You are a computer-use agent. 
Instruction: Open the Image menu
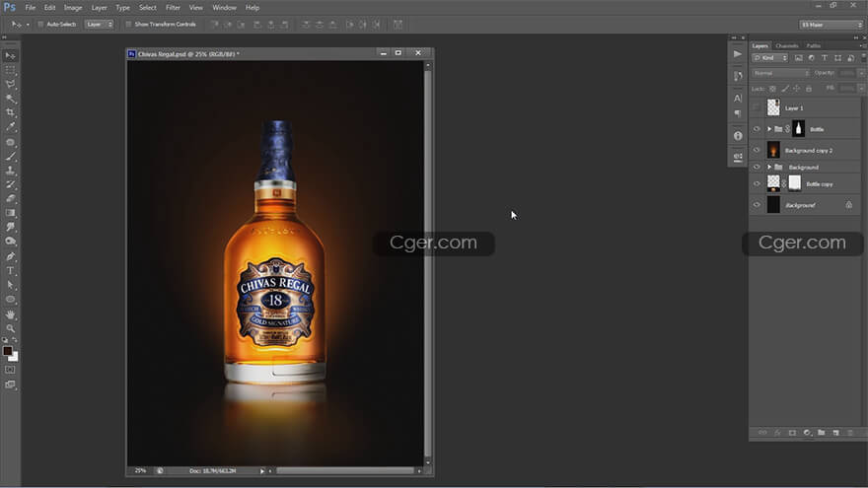tap(73, 8)
